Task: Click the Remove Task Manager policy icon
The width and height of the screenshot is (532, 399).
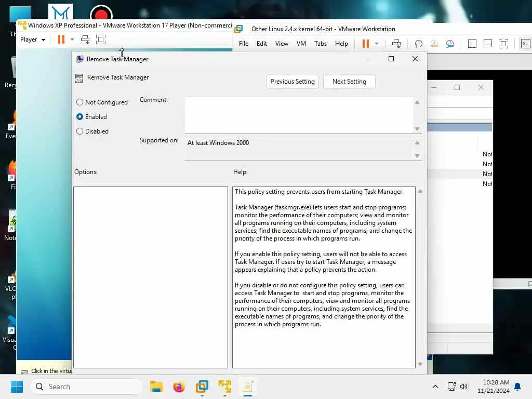Action: (x=79, y=78)
